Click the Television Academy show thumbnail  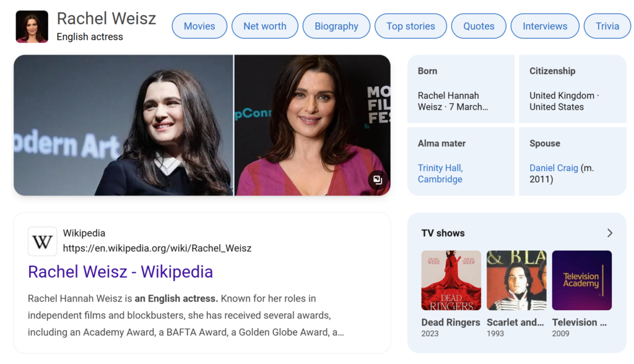[581, 280]
